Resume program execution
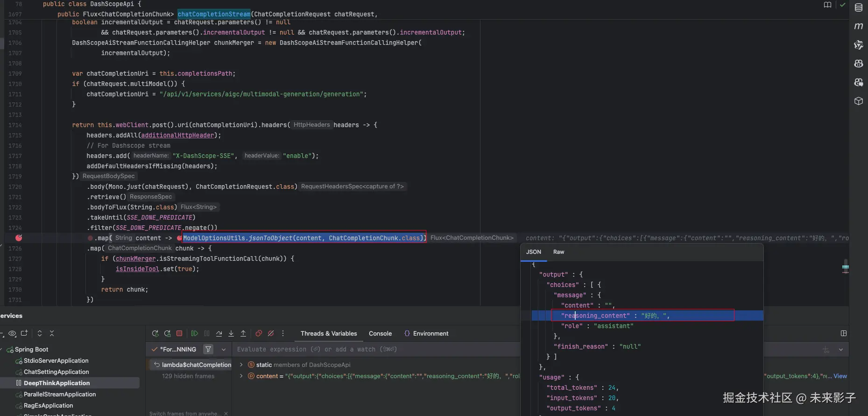The image size is (868, 416). tap(195, 333)
